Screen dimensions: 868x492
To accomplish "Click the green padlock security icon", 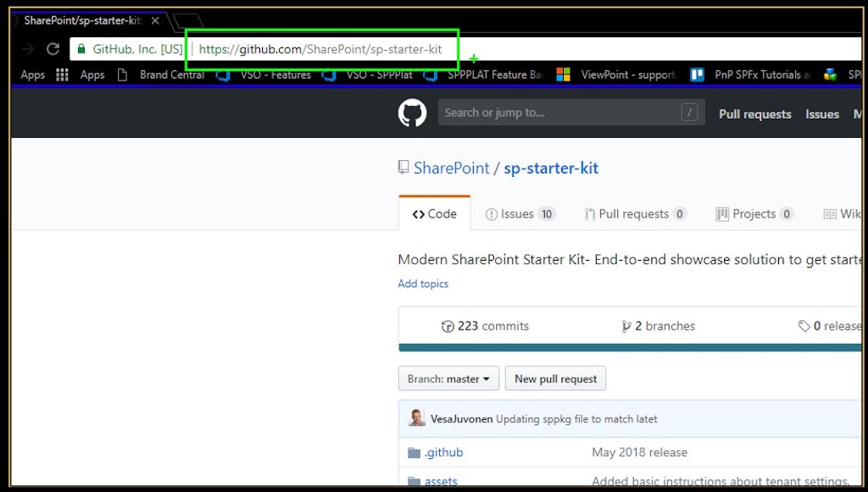I will tap(81, 48).
